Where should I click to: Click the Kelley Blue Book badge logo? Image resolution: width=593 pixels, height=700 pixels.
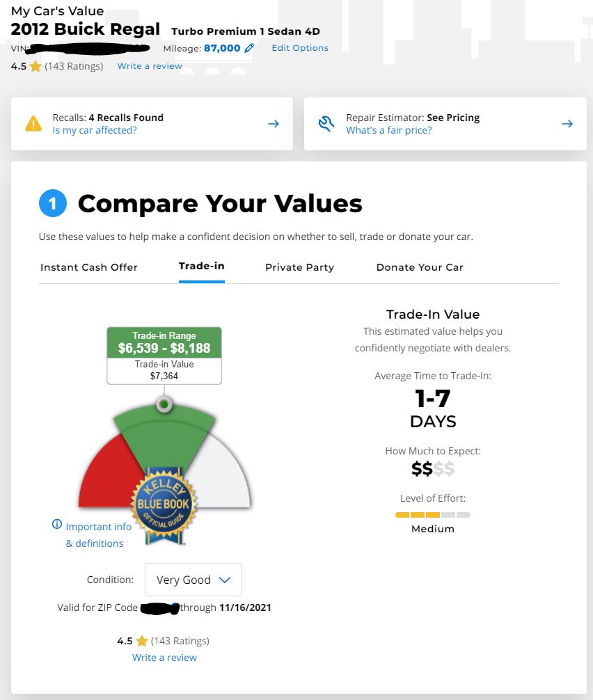point(164,502)
